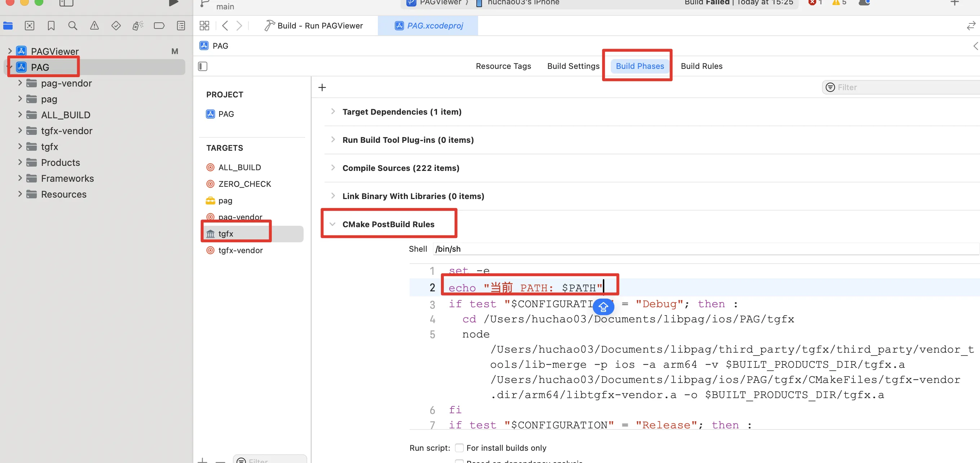The height and width of the screenshot is (463, 980).
Task: Open the Breakpoint navigator icon
Action: [x=159, y=26]
